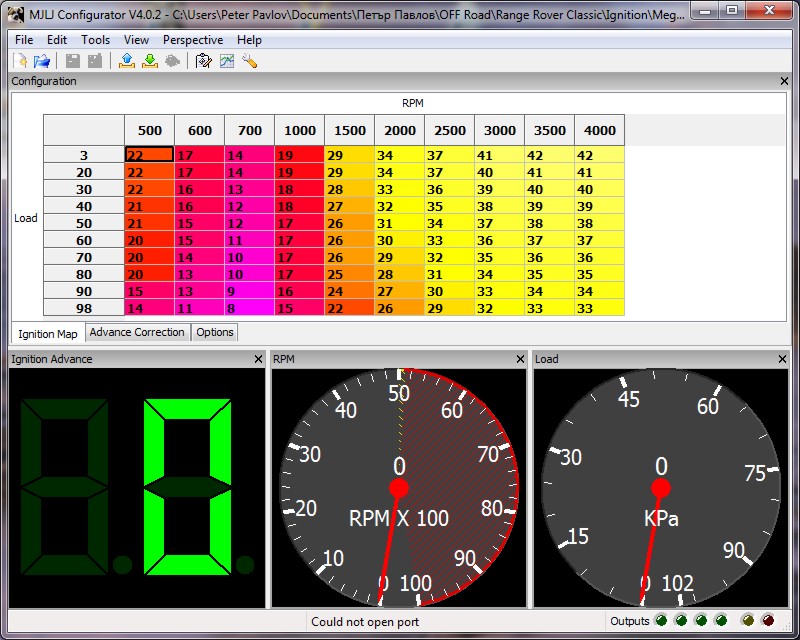Image resolution: width=800 pixels, height=640 pixels.
Task: Click the Open folder toolbar icon
Action: tap(42, 61)
